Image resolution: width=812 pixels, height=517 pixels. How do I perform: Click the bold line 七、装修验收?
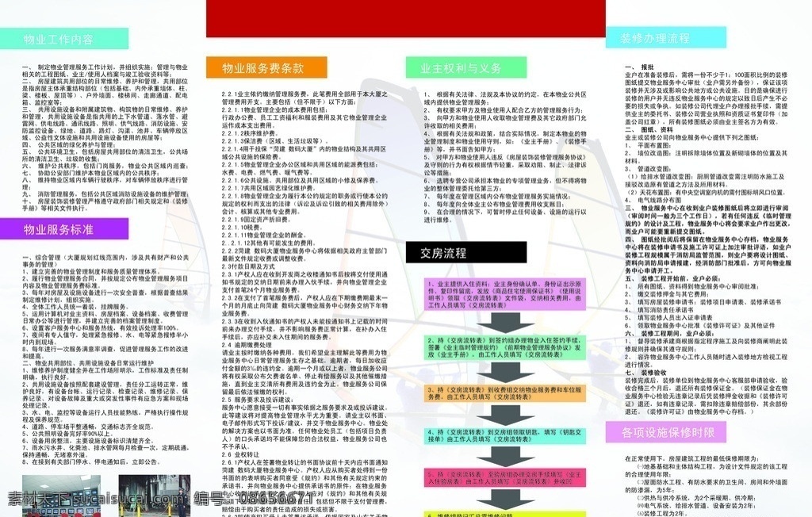pos(645,373)
